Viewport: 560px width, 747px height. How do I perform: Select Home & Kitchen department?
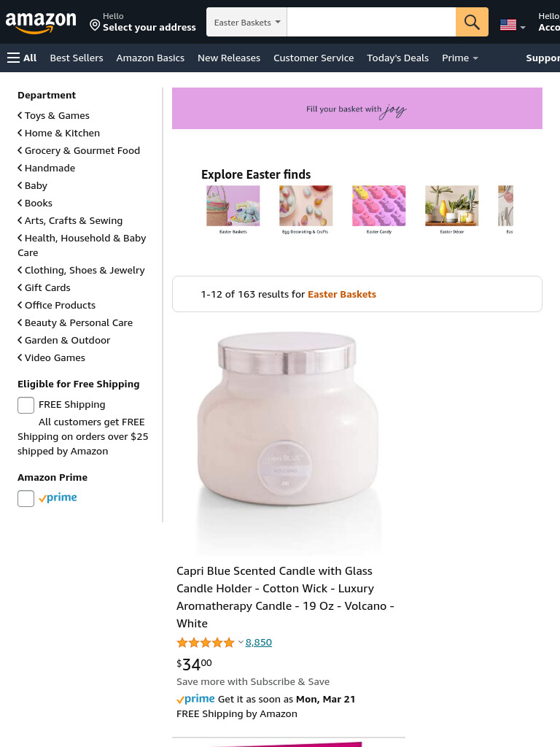tap(62, 133)
